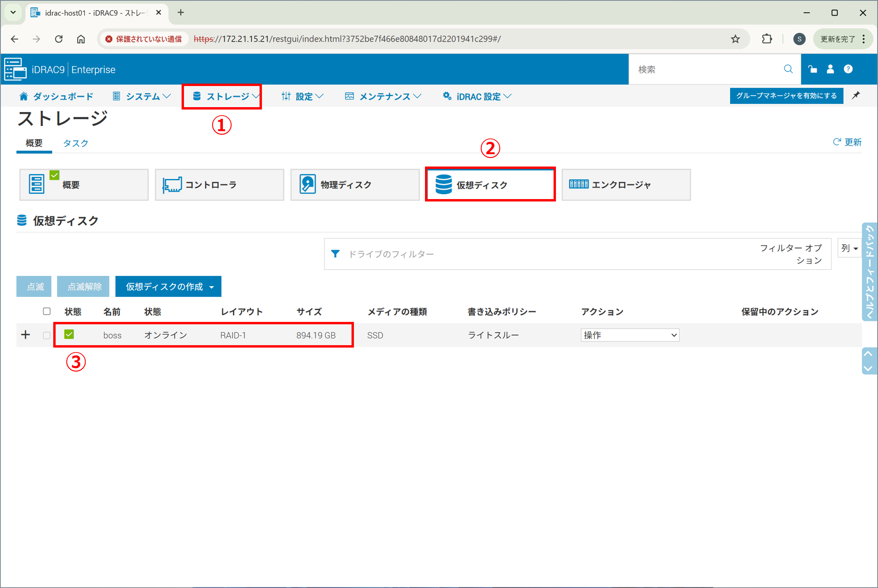Viewport: 878px width, 588px height.
Task: Open the 操作 action dropdown for boss
Action: [630, 335]
